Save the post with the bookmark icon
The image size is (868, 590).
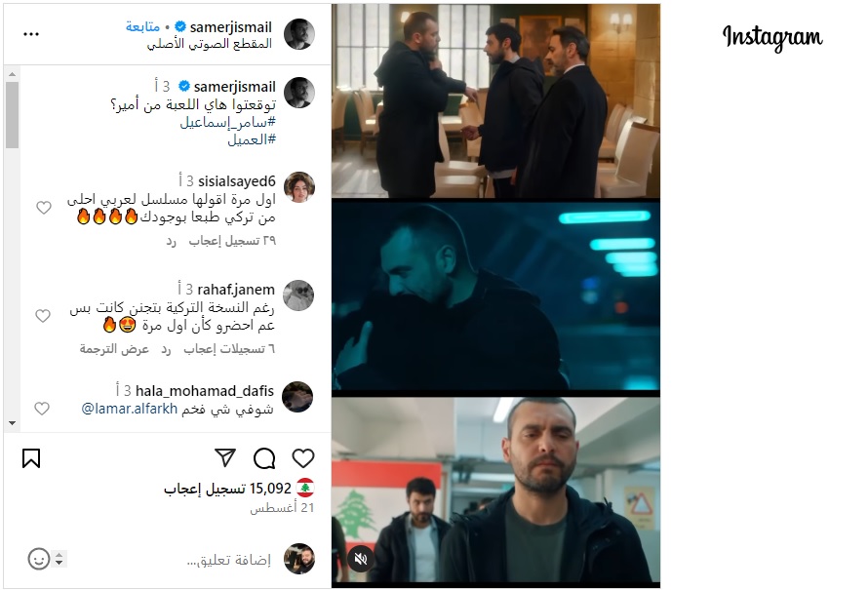click(31, 458)
